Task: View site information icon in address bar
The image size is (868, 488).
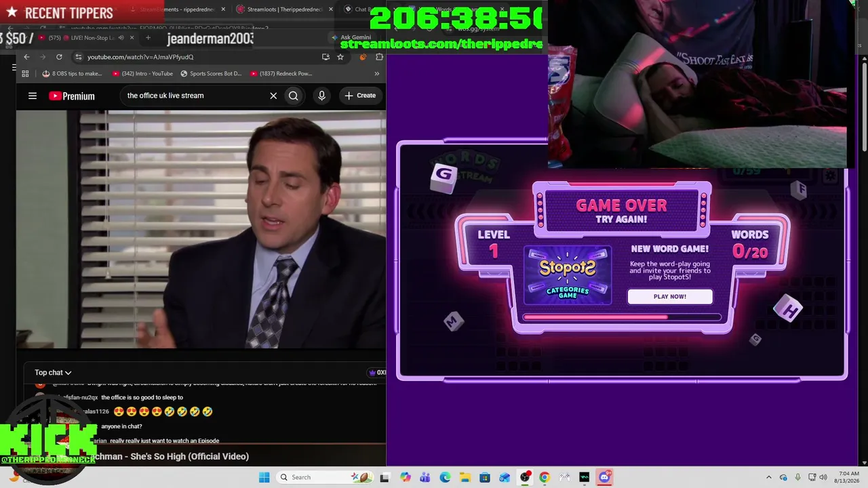Action: 79,57
